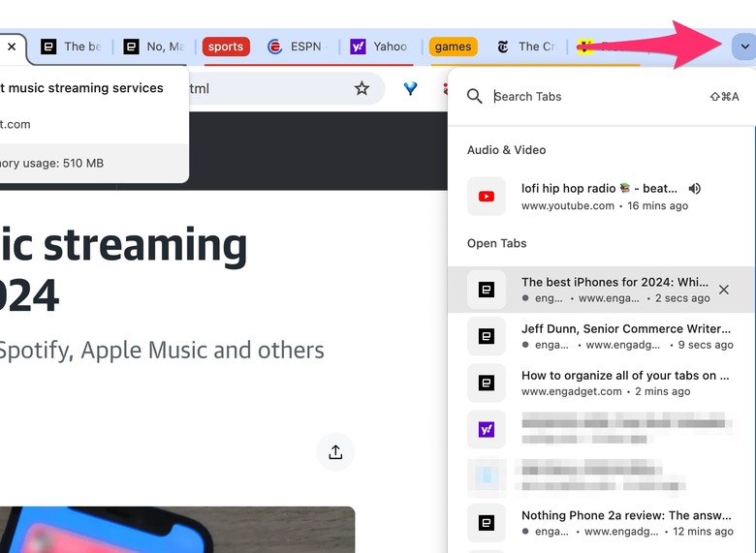Click the 'www.youtube.com' text under lofi row
756x553 pixels.
(x=567, y=205)
